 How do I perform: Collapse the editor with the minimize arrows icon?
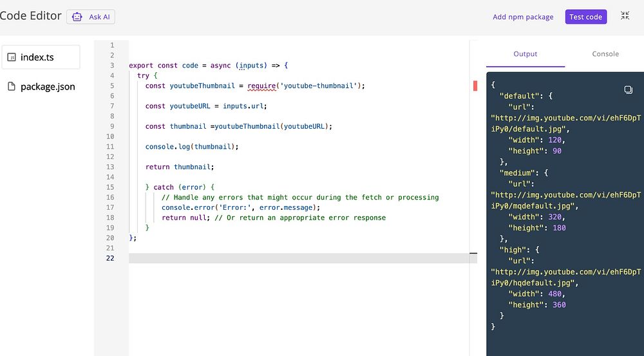[x=625, y=15]
